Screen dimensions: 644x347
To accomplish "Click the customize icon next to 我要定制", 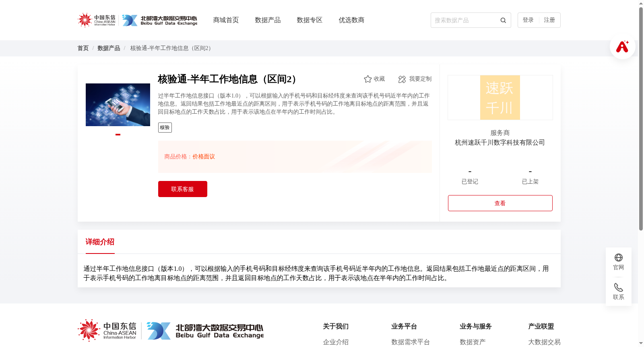I will click(402, 79).
